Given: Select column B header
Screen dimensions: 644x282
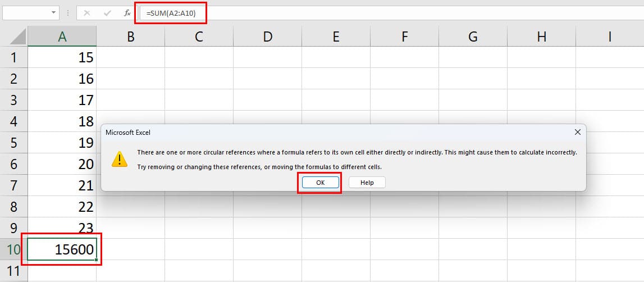Looking at the screenshot, I should [x=131, y=37].
